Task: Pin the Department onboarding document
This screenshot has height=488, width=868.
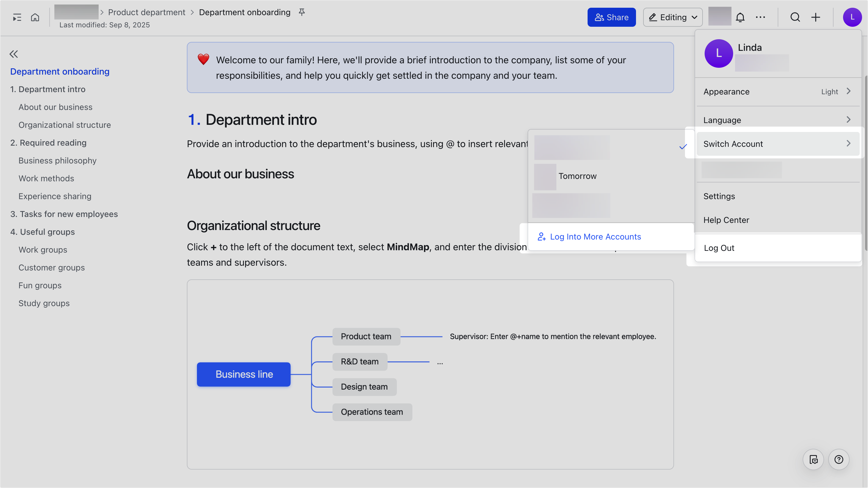Action: [302, 12]
